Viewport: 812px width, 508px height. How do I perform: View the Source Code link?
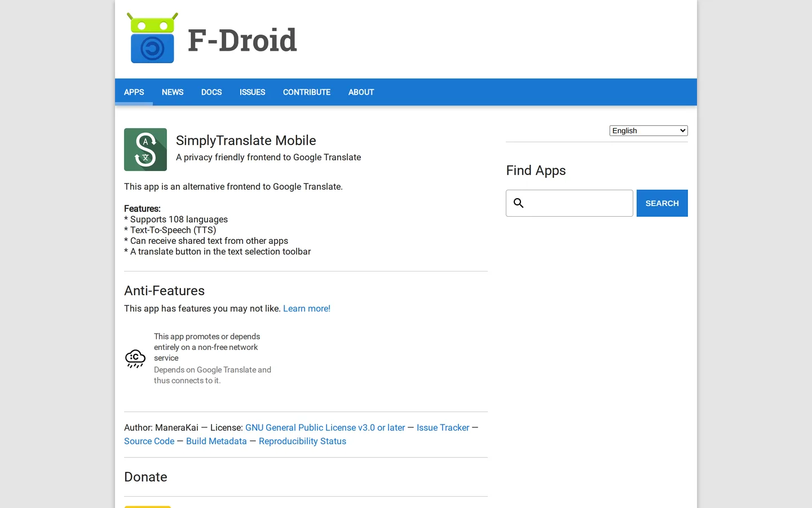[x=149, y=441]
